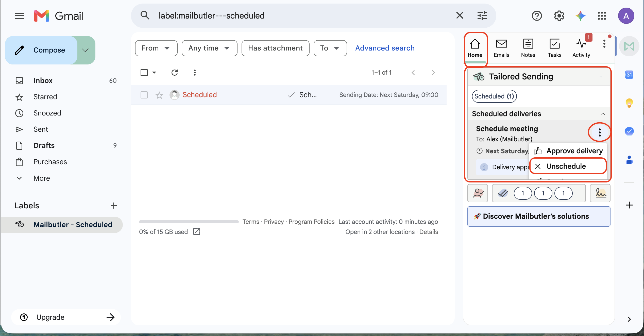The width and height of the screenshot is (644, 336).
Task: Click the Gmail logo
Action: coord(59,16)
